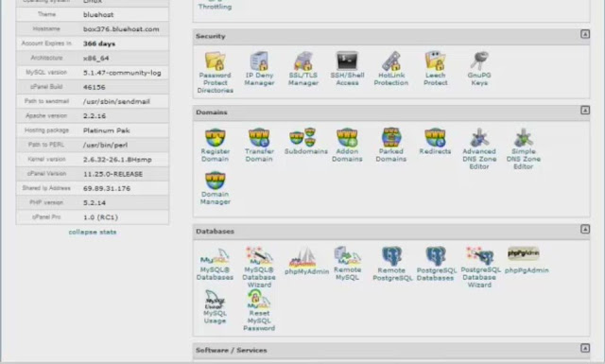Open the Advanced DNS Zone Editor
This screenshot has width=605, height=364.
pyautogui.click(x=479, y=149)
